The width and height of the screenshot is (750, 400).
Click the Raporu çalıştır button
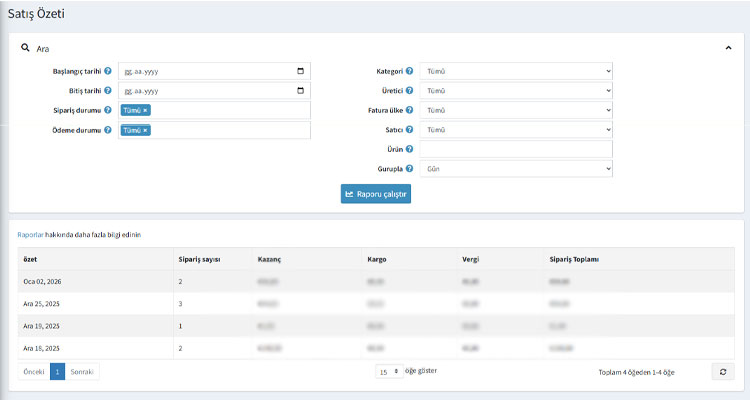pyautogui.click(x=376, y=194)
